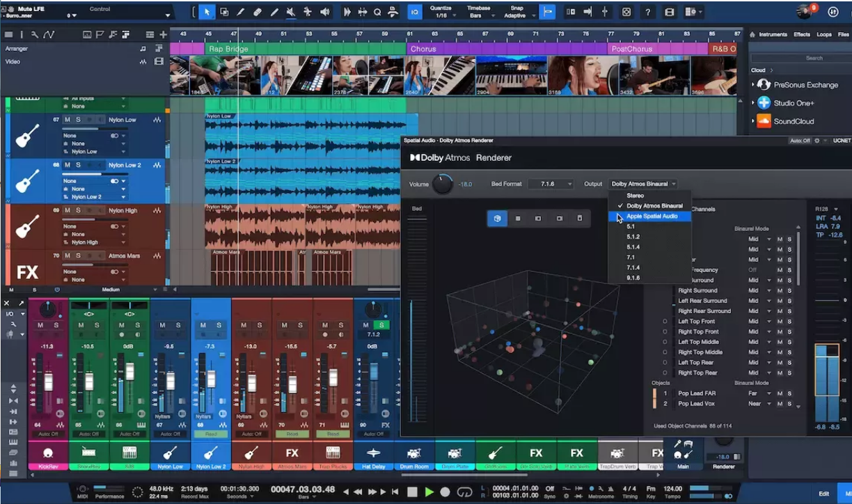Open the Zoom tool in the toolbar
The width and height of the screenshot is (852, 504).
click(377, 12)
